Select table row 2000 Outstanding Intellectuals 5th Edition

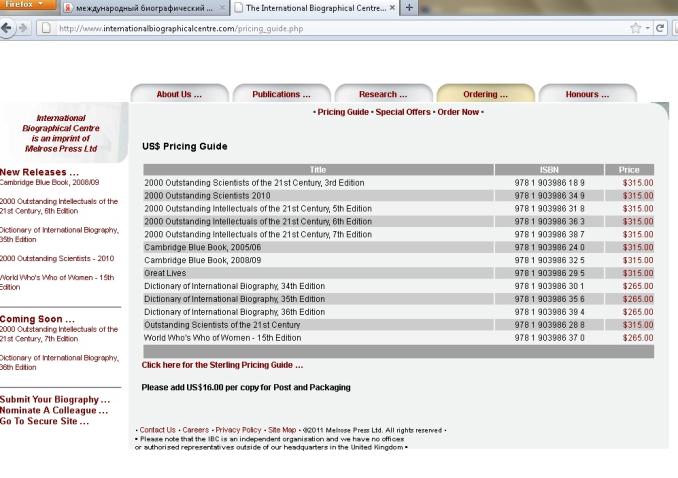398,209
